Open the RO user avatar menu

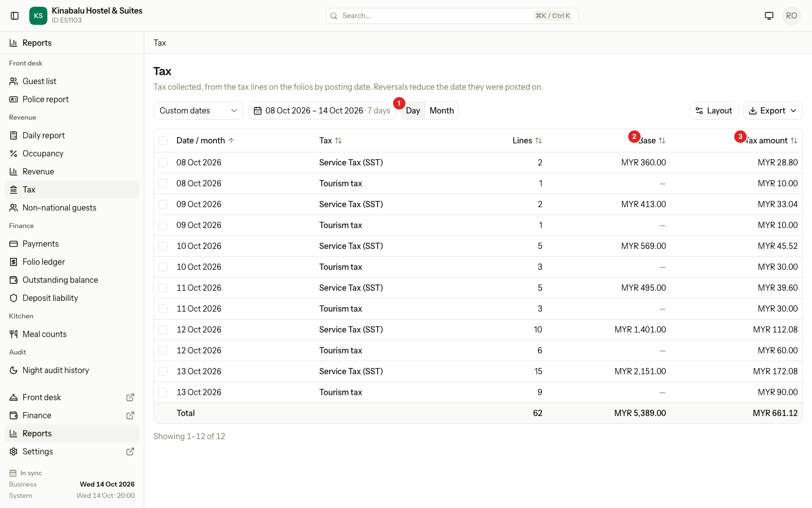792,16
